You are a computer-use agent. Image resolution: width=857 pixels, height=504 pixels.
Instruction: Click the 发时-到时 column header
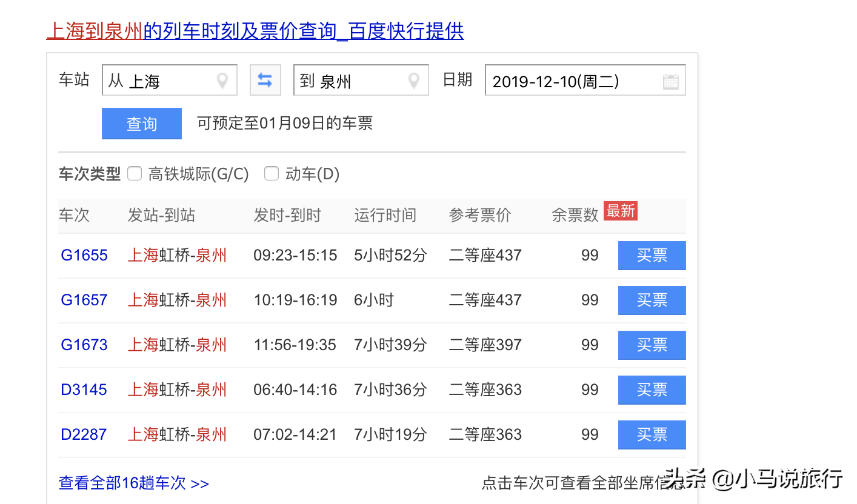(x=287, y=215)
